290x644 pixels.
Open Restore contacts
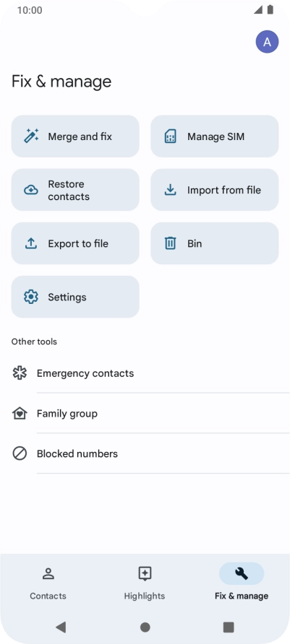tap(75, 190)
